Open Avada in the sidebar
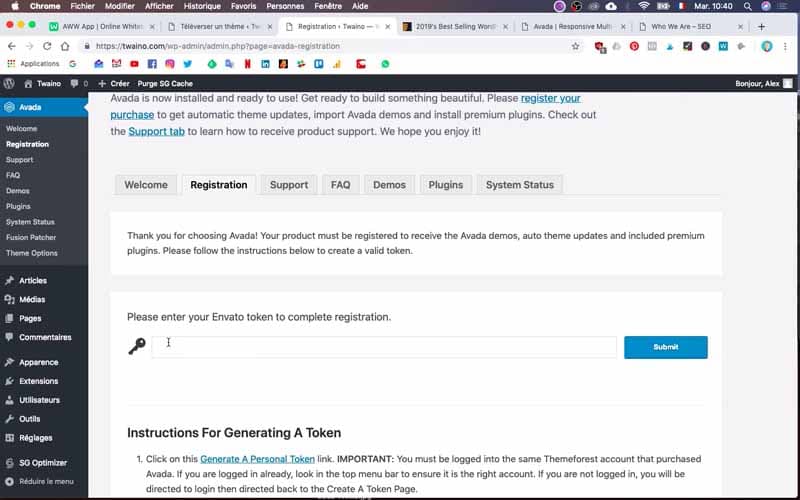 pyautogui.click(x=44, y=107)
